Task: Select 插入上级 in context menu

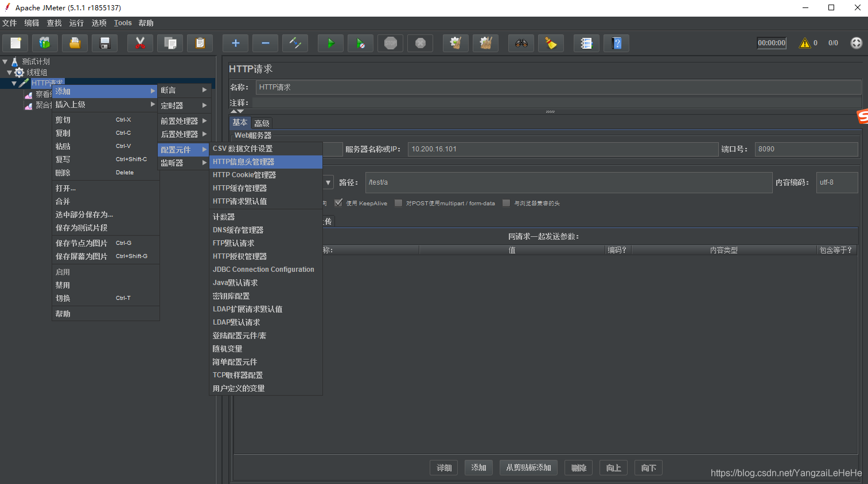Action: 106,104
